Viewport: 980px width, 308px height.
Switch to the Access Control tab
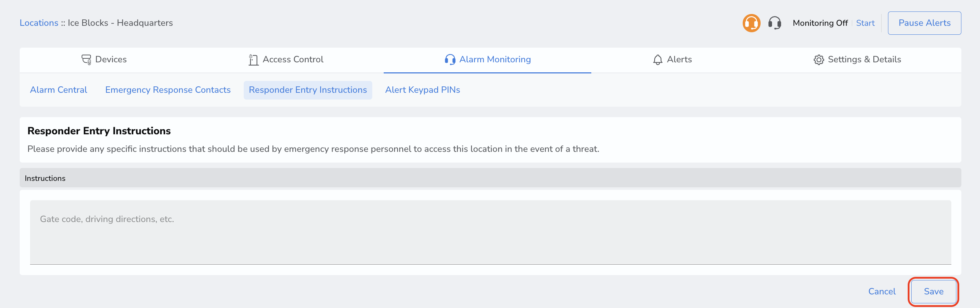(x=286, y=60)
